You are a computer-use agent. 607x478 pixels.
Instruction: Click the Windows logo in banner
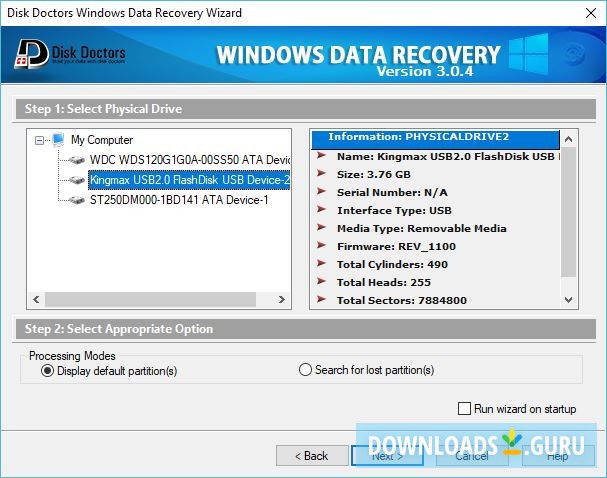point(528,54)
